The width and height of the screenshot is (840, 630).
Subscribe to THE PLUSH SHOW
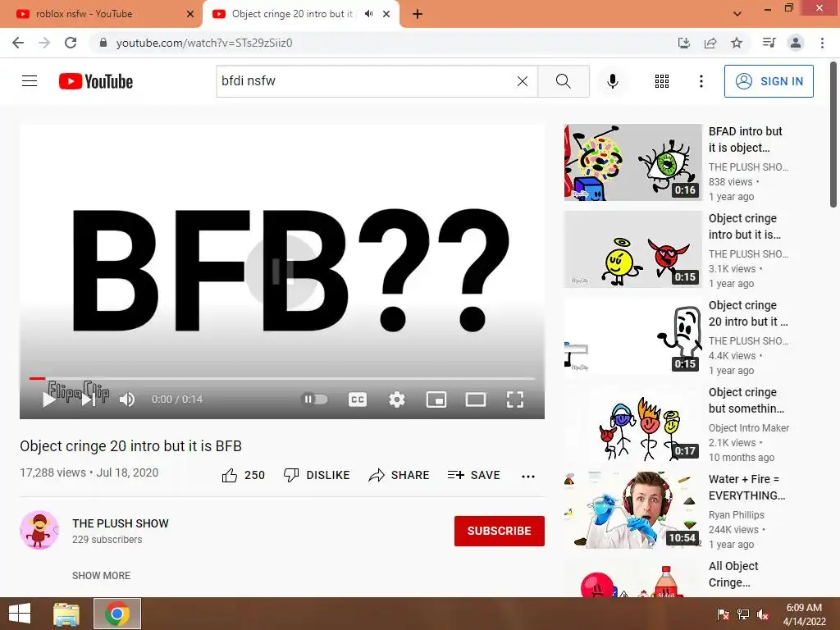pyautogui.click(x=500, y=531)
